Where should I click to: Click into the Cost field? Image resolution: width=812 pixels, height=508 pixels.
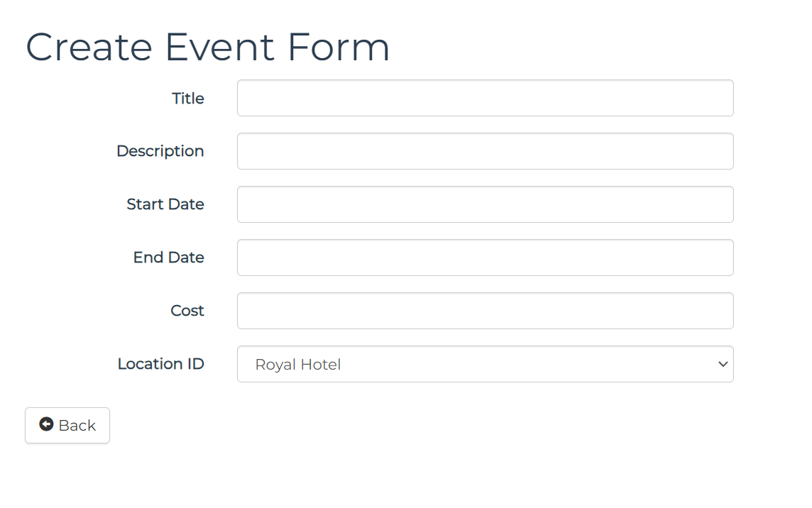coord(485,311)
